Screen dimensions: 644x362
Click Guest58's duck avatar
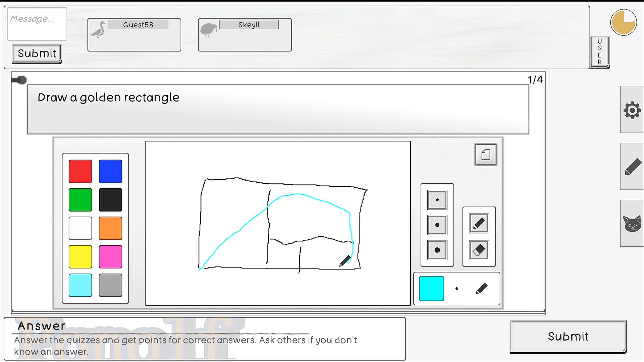pos(99,29)
